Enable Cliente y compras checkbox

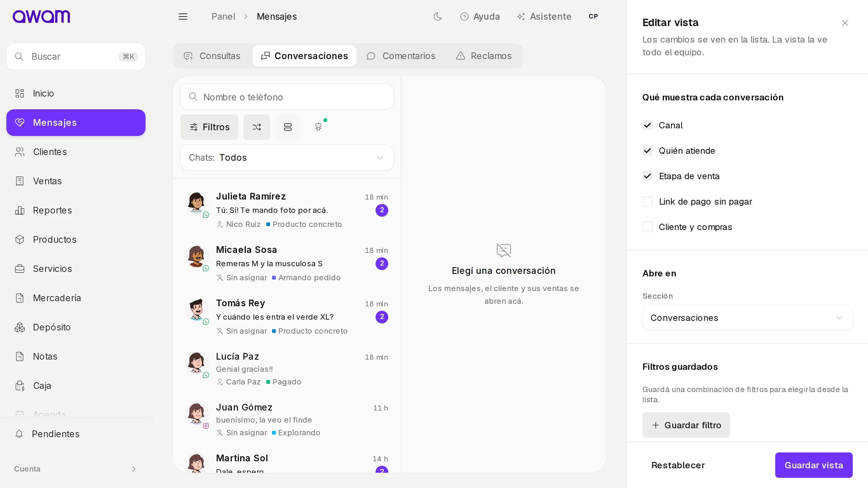click(647, 227)
